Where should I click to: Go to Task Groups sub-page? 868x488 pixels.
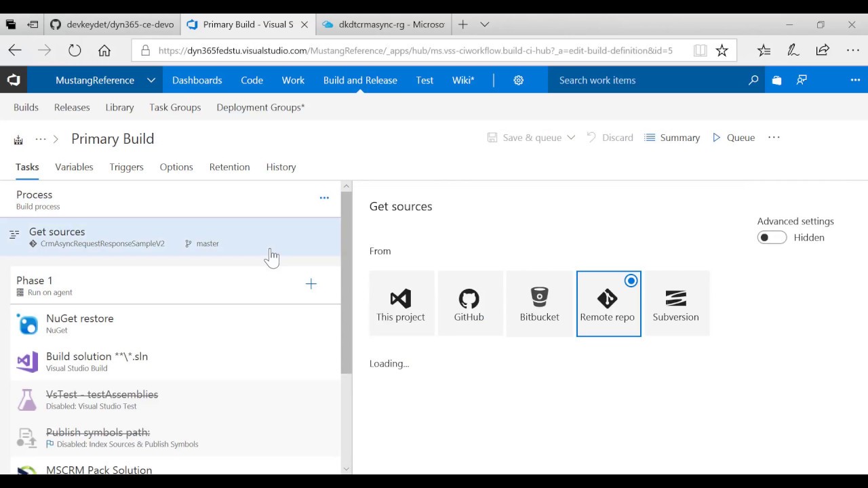[175, 107]
